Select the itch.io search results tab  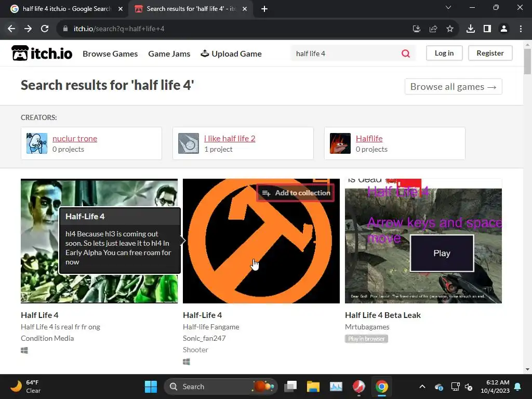point(190,9)
